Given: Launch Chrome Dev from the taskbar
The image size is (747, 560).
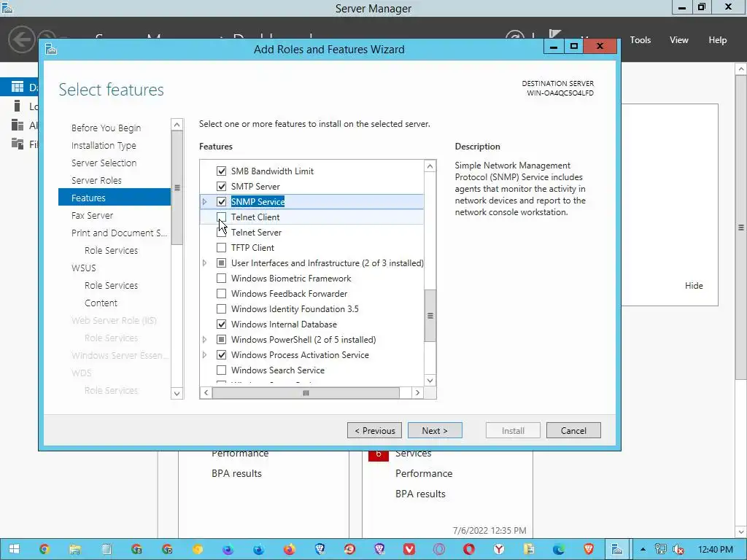Looking at the screenshot, I should click(x=167, y=549).
